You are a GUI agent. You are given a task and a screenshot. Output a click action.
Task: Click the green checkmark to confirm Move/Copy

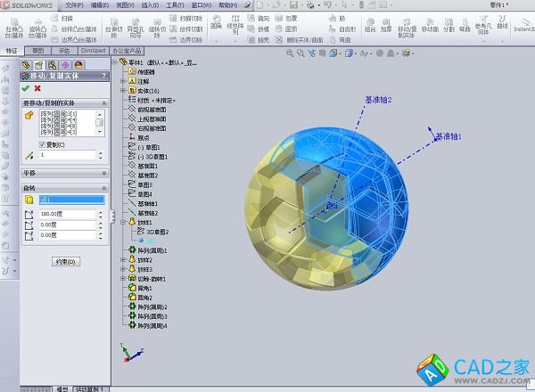26,88
